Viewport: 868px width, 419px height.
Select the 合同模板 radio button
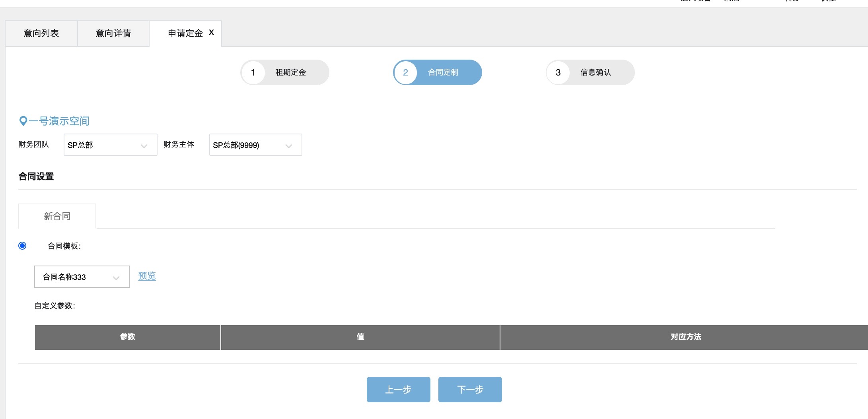(x=22, y=246)
